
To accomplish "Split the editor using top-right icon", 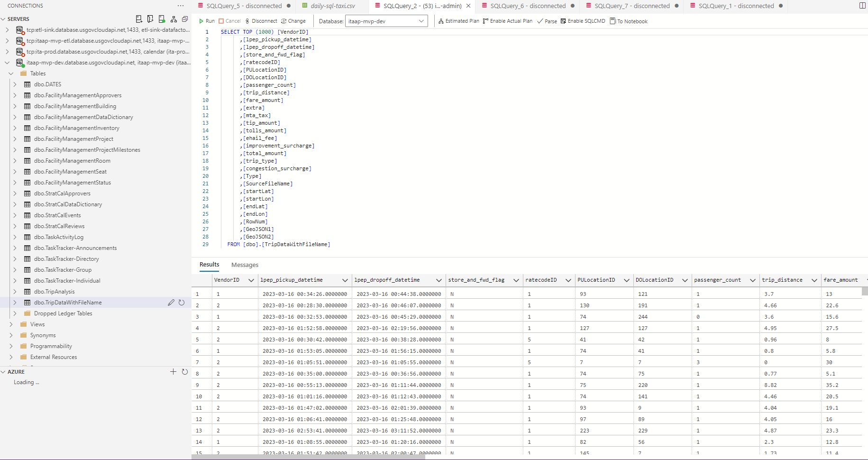I will coord(862,6).
